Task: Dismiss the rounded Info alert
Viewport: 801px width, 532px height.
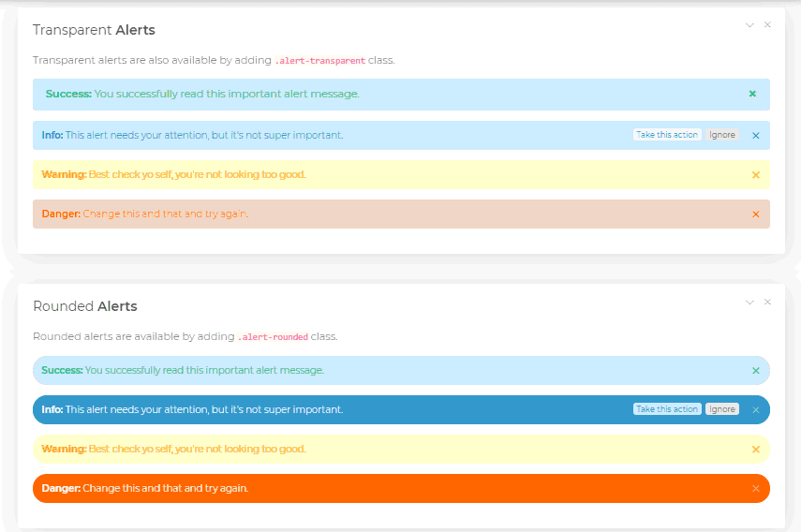Action: pyautogui.click(x=756, y=410)
